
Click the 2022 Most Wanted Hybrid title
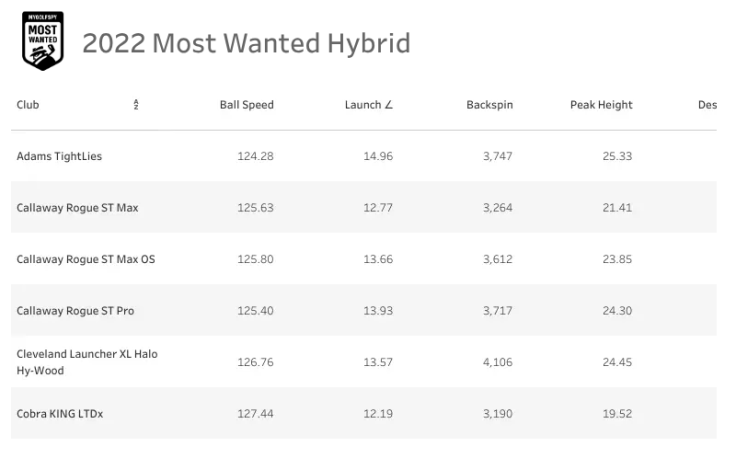(246, 43)
